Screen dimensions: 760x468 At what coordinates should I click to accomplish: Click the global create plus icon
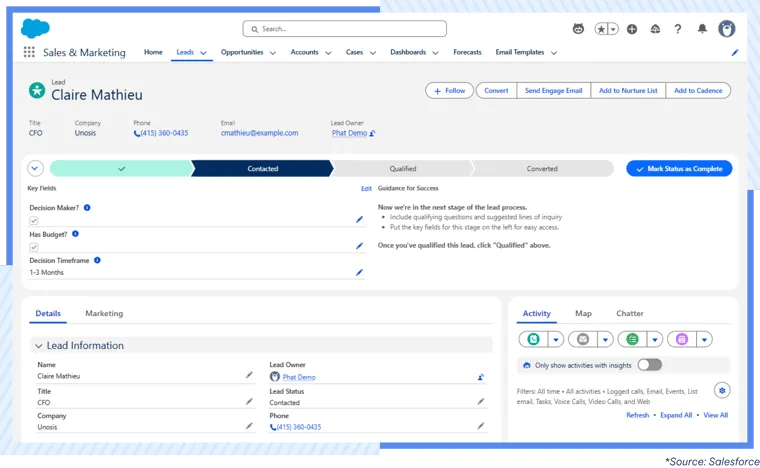[x=632, y=29]
